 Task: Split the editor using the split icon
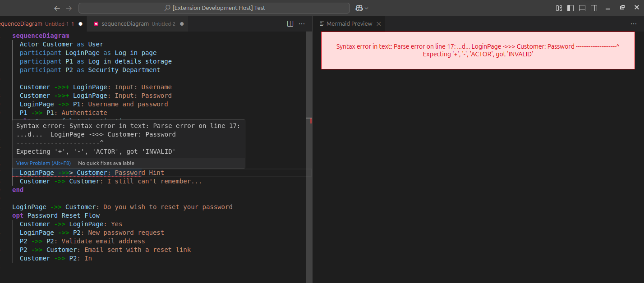(290, 23)
